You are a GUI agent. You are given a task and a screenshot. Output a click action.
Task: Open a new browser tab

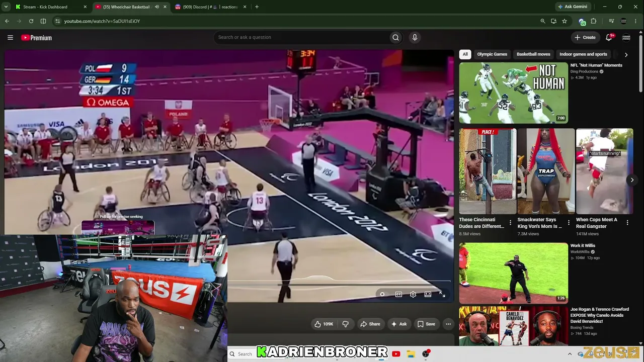pyautogui.click(x=257, y=7)
